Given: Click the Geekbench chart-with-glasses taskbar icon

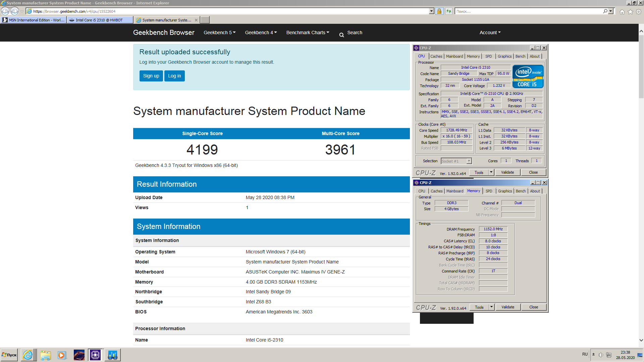Looking at the screenshot, I should coord(112,355).
